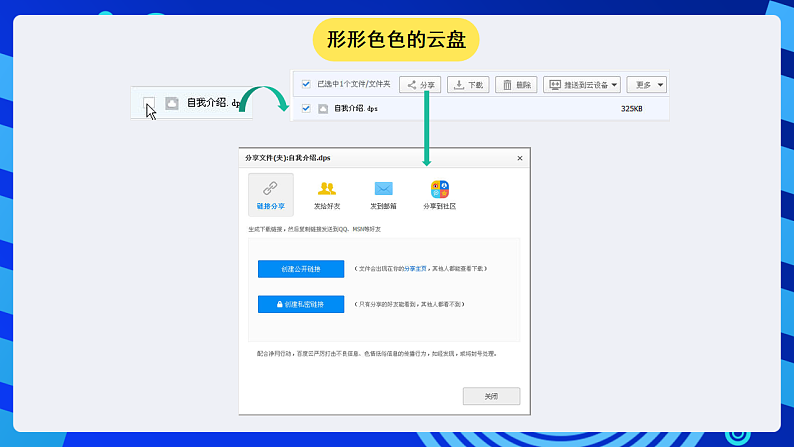Tick the empty checkbox beside left 自我介绍 file
Image resolution: width=794 pixels, height=447 pixels.
point(149,103)
